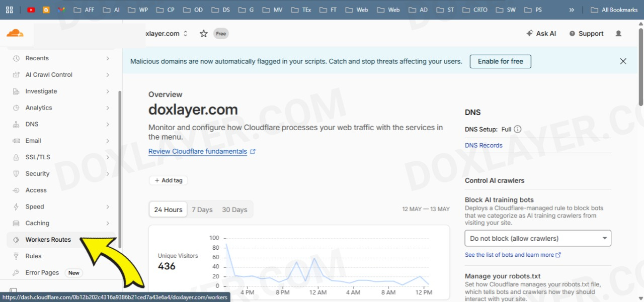Open the Gmail bookmark icon
Viewport: 644px width, 302px height.
pos(61,10)
